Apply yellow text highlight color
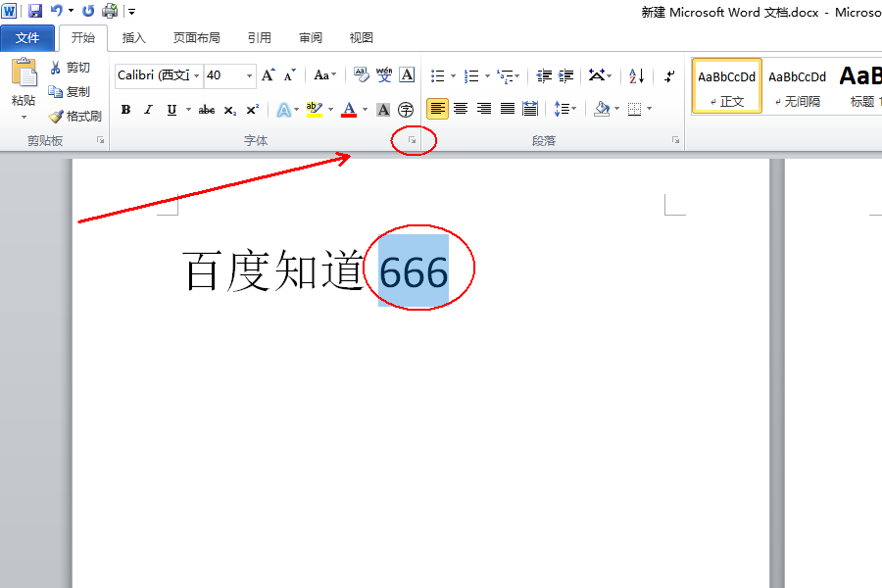The height and width of the screenshot is (588, 882). tap(314, 110)
